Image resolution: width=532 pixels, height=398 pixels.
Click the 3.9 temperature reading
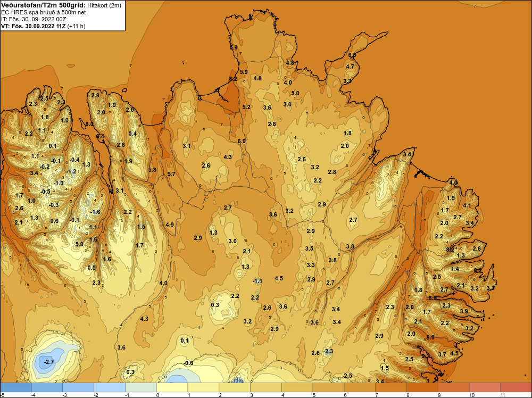point(464,311)
